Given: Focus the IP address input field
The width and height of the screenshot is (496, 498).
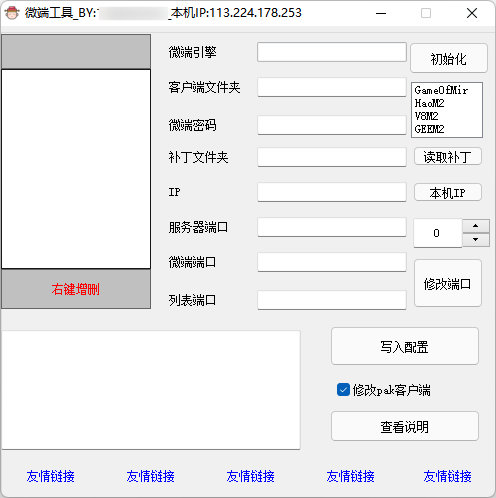Looking at the screenshot, I should click(332, 192).
